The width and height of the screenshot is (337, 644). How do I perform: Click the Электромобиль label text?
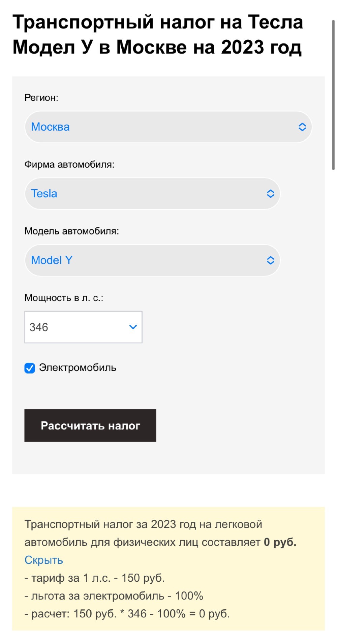[x=78, y=367]
